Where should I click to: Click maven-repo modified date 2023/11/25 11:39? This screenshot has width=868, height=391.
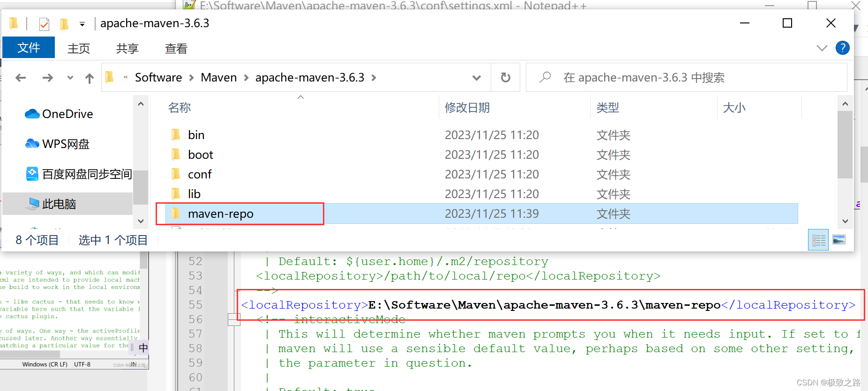[492, 214]
